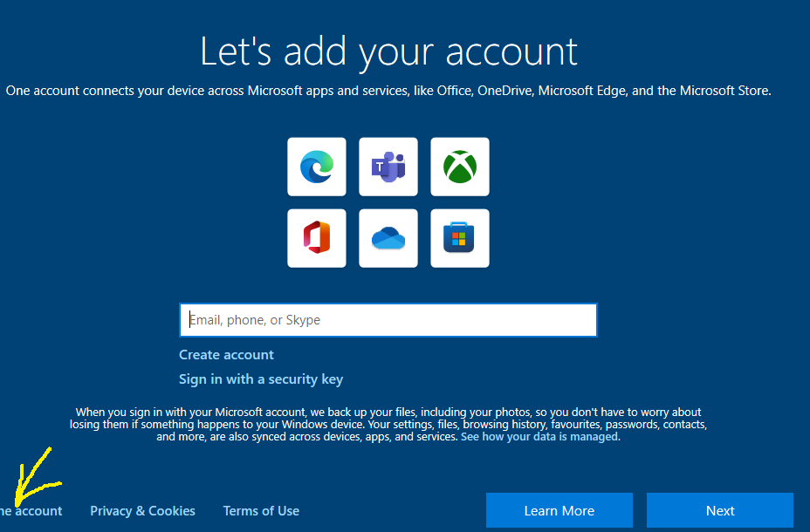Image resolution: width=810 pixels, height=532 pixels.
Task: Click the OneDrive cloud icon tile
Action: pyautogui.click(x=388, y=238)
